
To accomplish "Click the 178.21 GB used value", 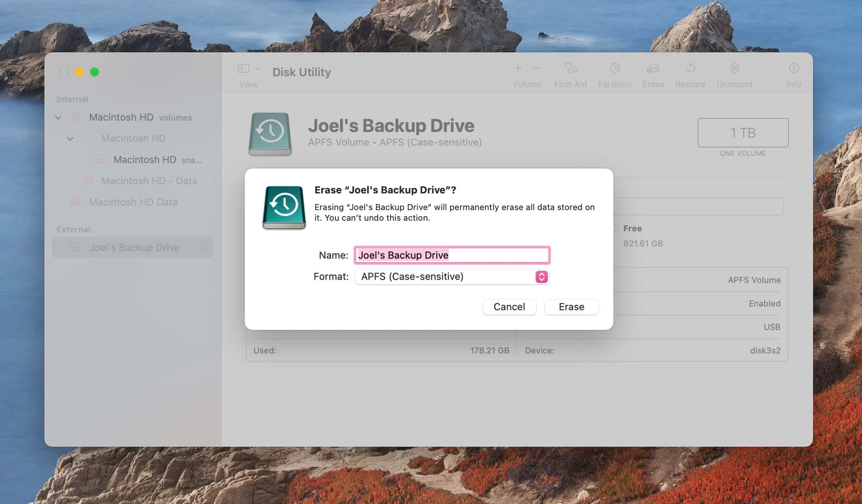I will 490,350.
